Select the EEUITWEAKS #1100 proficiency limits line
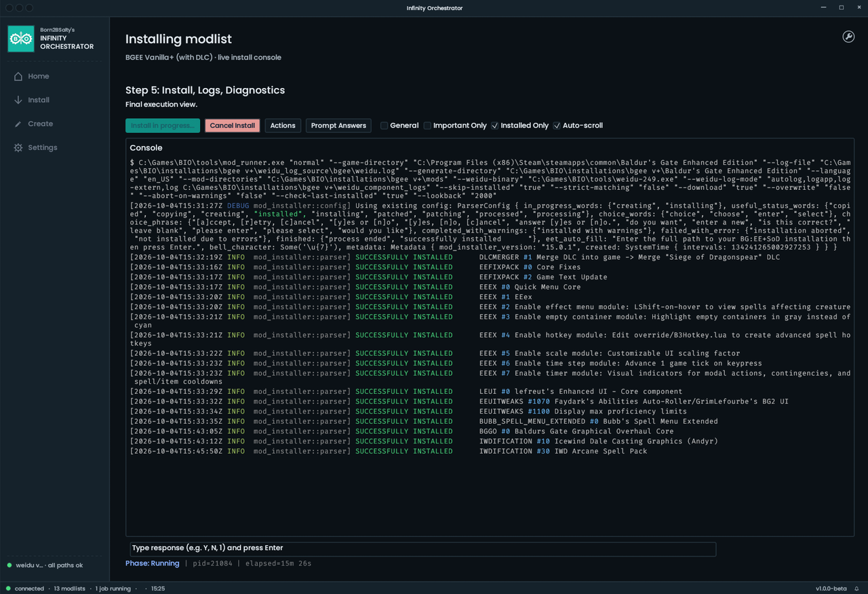The image size is (868, 594). pos(408,412)
